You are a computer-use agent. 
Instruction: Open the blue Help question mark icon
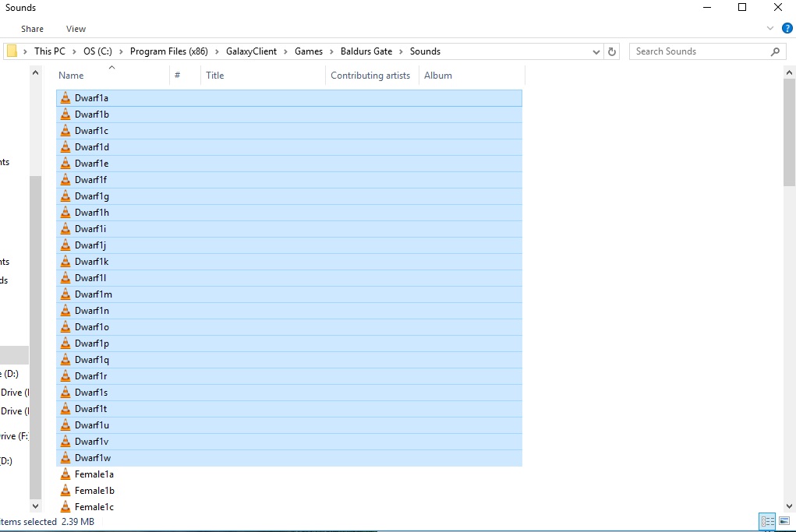point(787,28)
